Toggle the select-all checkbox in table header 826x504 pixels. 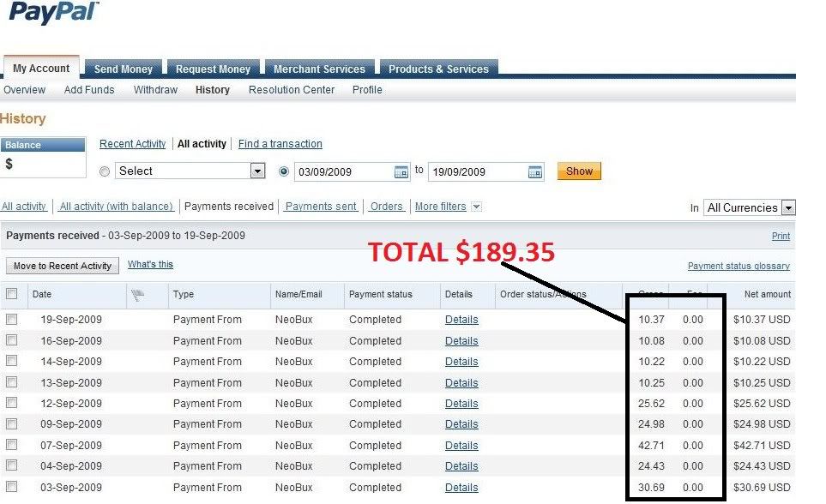[x=12, y=293]
